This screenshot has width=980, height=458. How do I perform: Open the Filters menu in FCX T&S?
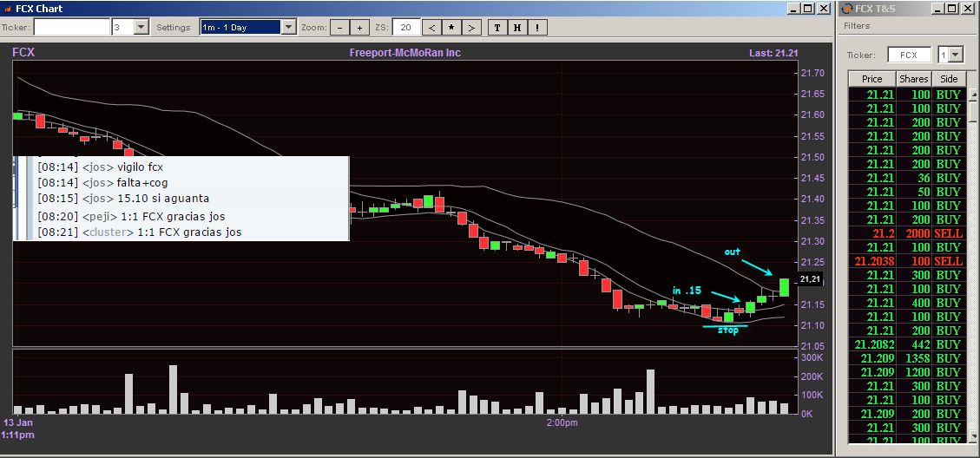pyautogui.click(x=857, y=26)
